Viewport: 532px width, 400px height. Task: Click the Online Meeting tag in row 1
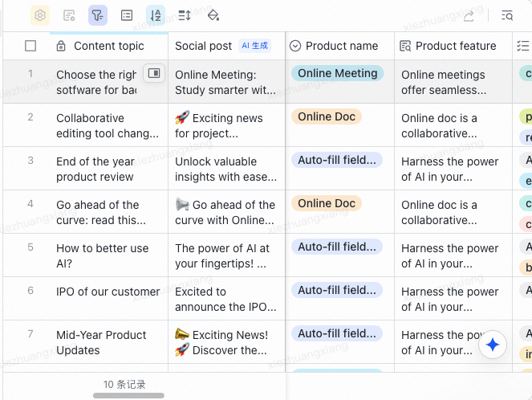[x=338, y=73]
